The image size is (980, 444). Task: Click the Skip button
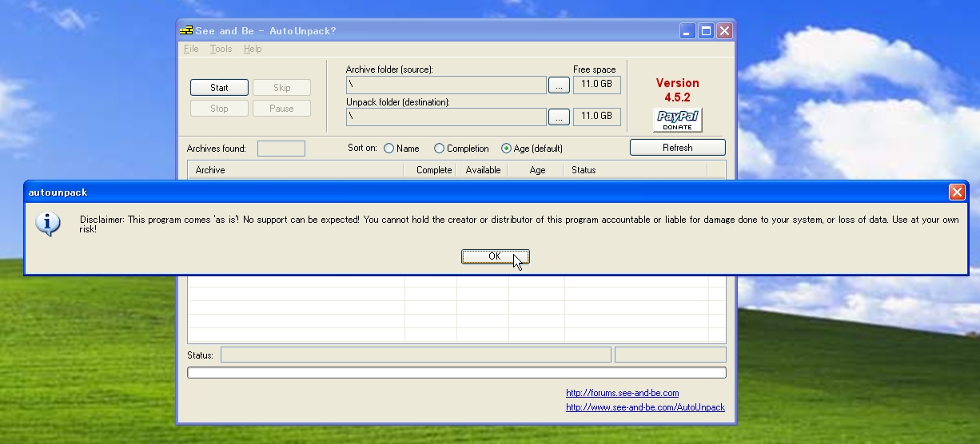pyautogui.click(x=281, y=88)
